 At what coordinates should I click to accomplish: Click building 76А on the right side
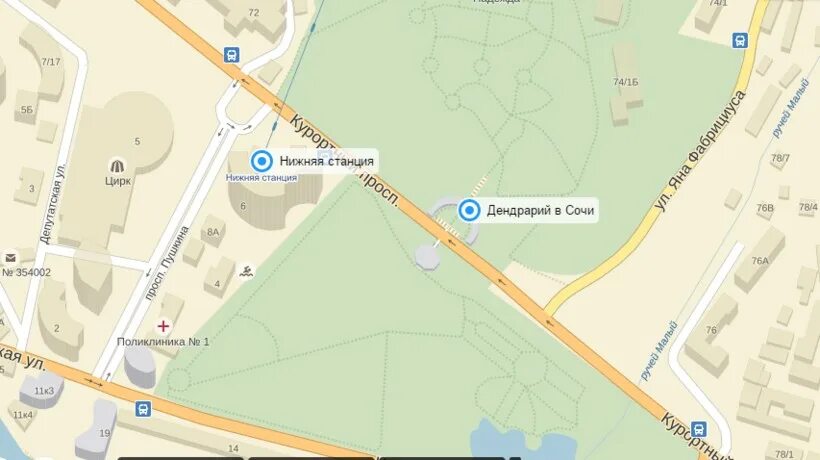[760, 260]
